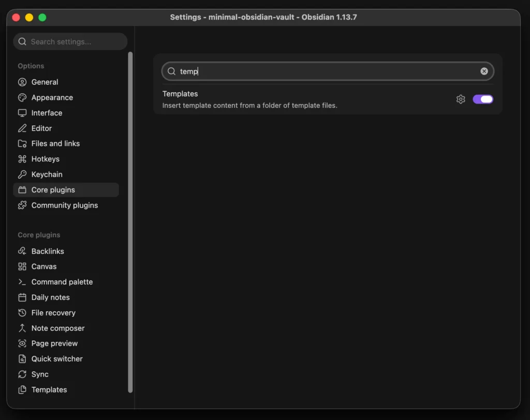Click the Quick switcher file-search icon
The image size is (530, 420).
click(22, 359)
